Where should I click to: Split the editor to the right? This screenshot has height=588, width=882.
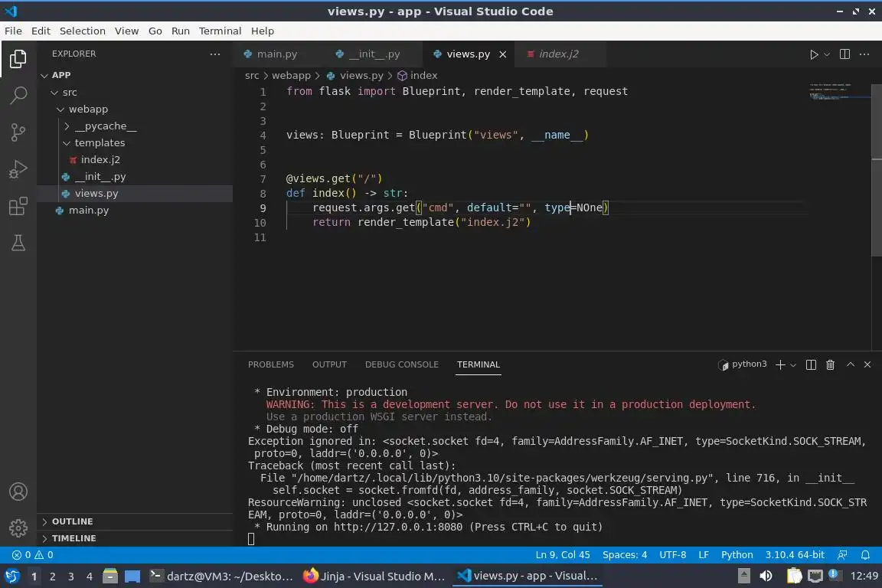[844, 54]
